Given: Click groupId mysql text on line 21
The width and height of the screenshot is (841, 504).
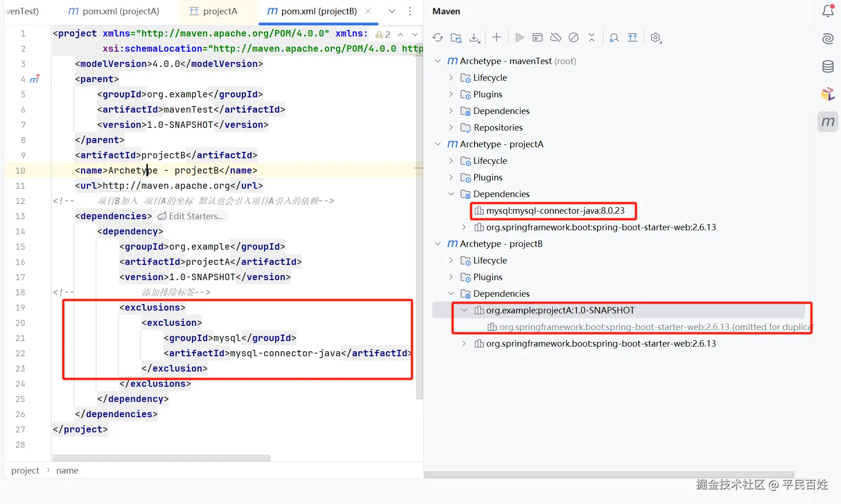Looking at the screenshot, I should coord(227,338).
